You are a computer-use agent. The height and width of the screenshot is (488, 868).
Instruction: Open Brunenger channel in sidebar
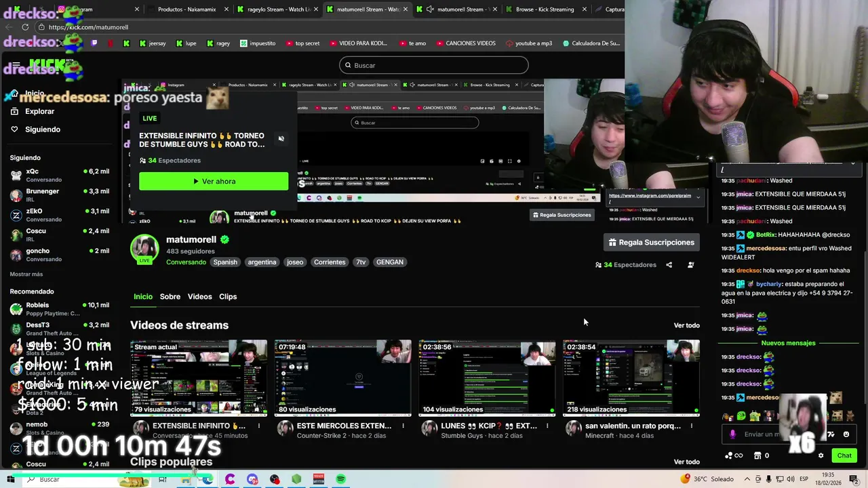pos(60,195)
